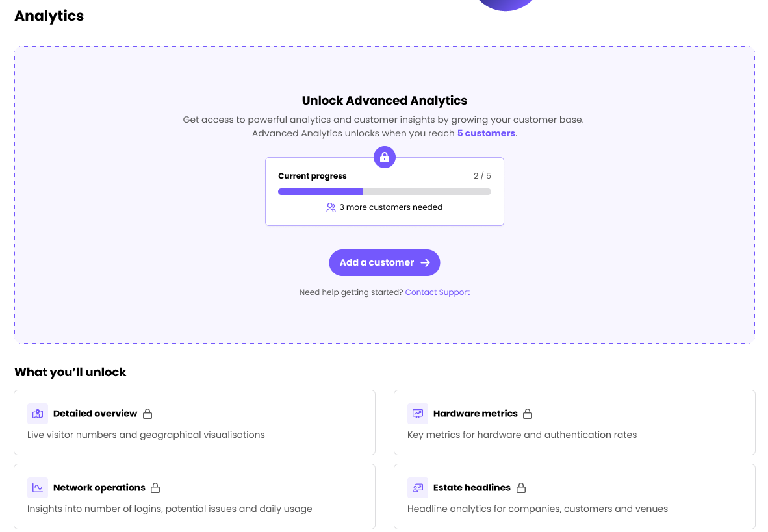Image resolution: width=768 pixels, height=532 pixels.
Task: Select the Estate headlines card
Action: tap(574, 497)
